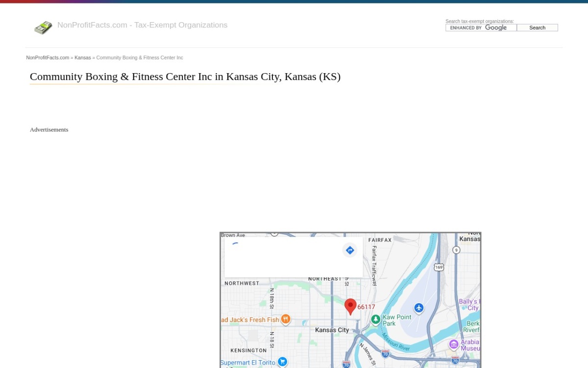
Task: Click Bad Jack's Fresh Fish restaurant marker
Action: (285, 319)
